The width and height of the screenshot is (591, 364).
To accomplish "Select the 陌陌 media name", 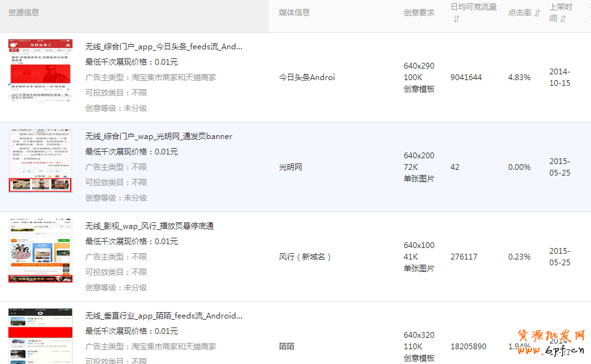I will [x=287, y=347].
